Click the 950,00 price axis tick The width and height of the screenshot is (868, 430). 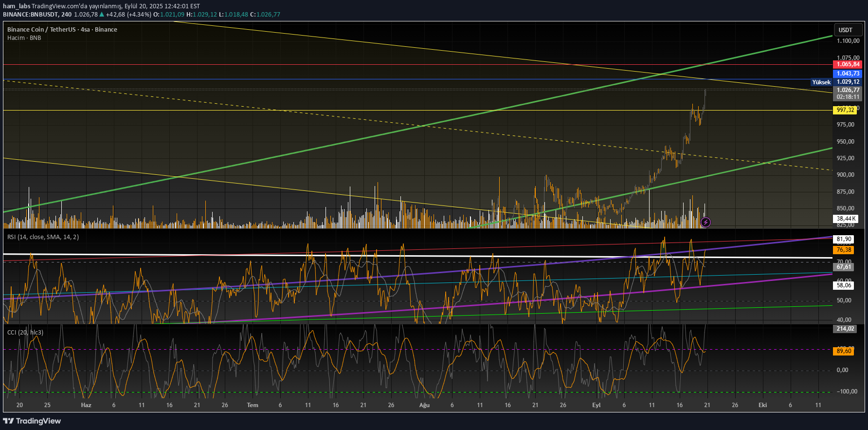pos(846,142)
